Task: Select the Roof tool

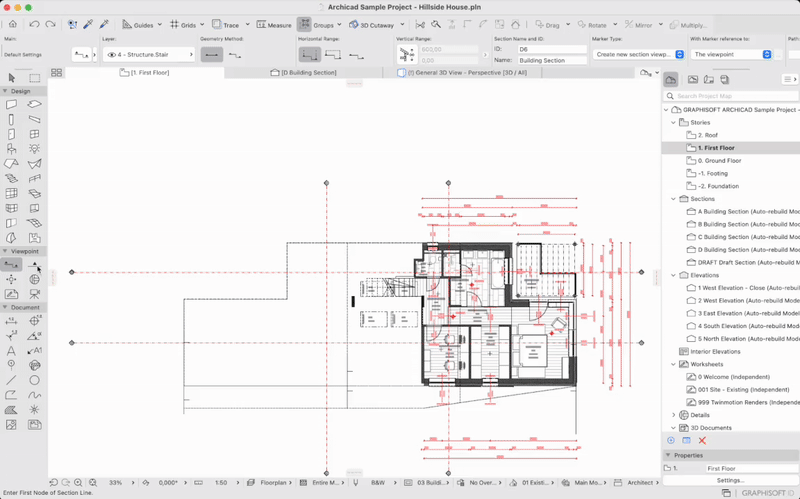Action: point(11,164)
